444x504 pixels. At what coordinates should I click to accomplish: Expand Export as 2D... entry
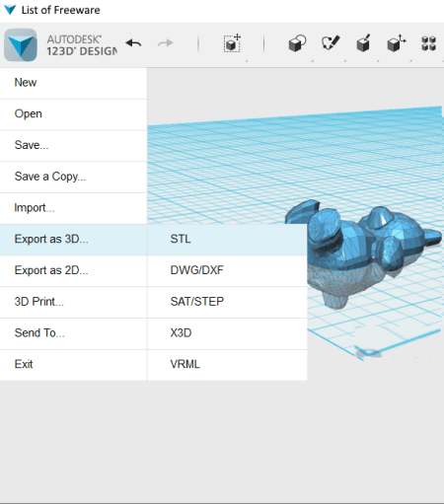click(73, 271)
